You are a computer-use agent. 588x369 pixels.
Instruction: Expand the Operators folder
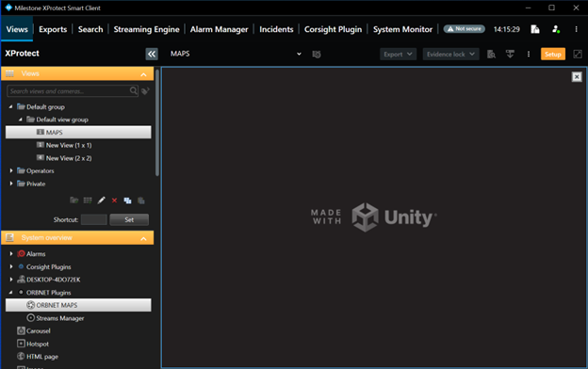tap(11, 170)
